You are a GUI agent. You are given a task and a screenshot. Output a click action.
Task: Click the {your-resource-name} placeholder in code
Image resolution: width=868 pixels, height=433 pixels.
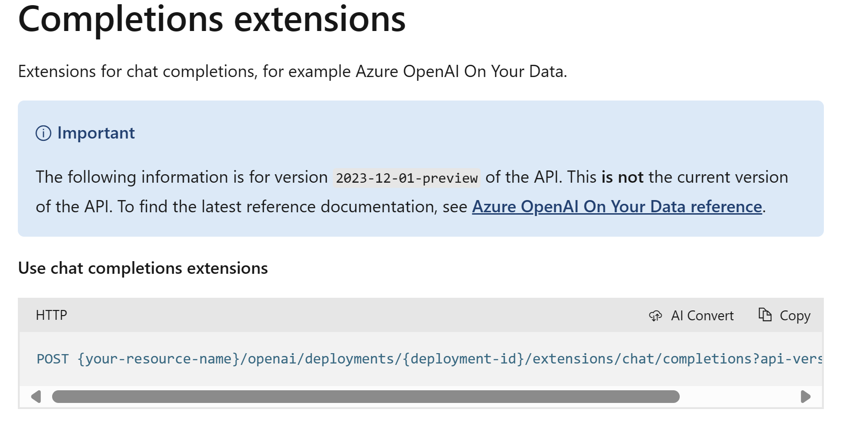pyautogui.click(x=159, y=359)
